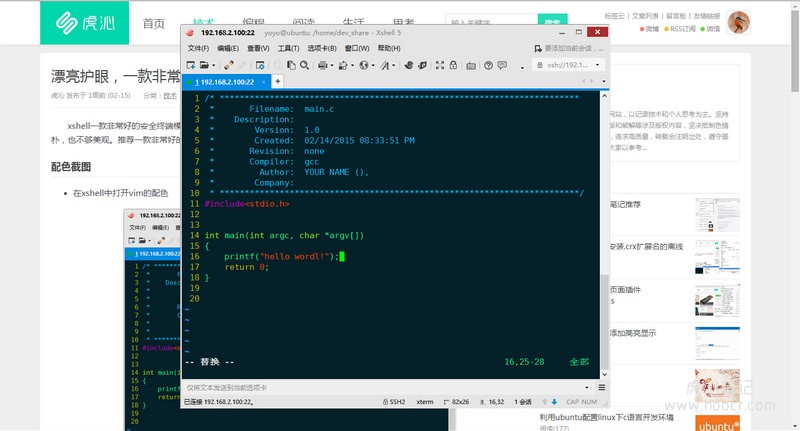
Task: Click the New session icon in Xshell toolbar
Action: (191, 65)
